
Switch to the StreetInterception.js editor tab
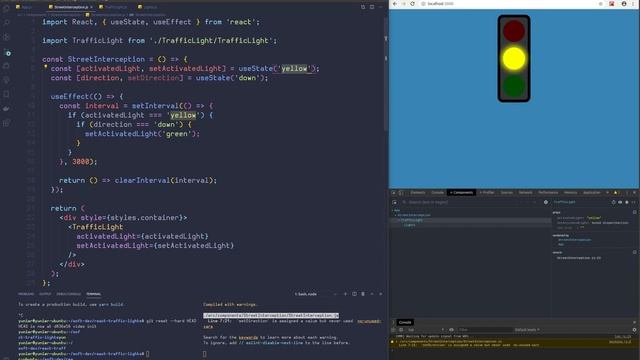pyautogui.click(x=70, y=7)
